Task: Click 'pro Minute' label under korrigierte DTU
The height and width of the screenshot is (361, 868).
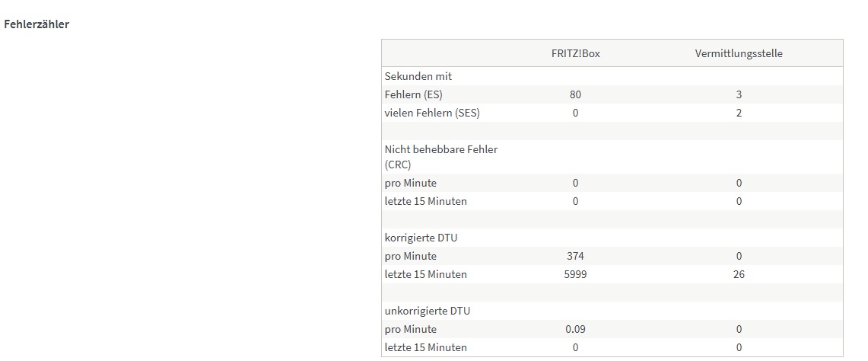Action: [411, 256]
